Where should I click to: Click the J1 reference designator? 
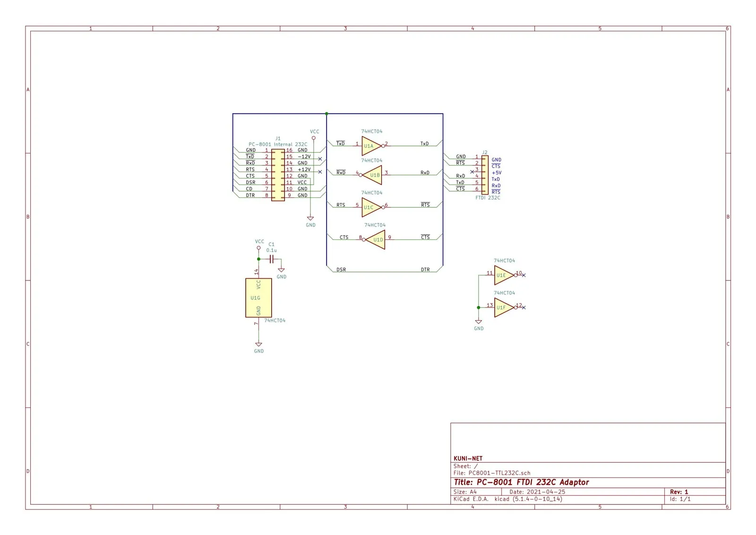pos(278,139)
